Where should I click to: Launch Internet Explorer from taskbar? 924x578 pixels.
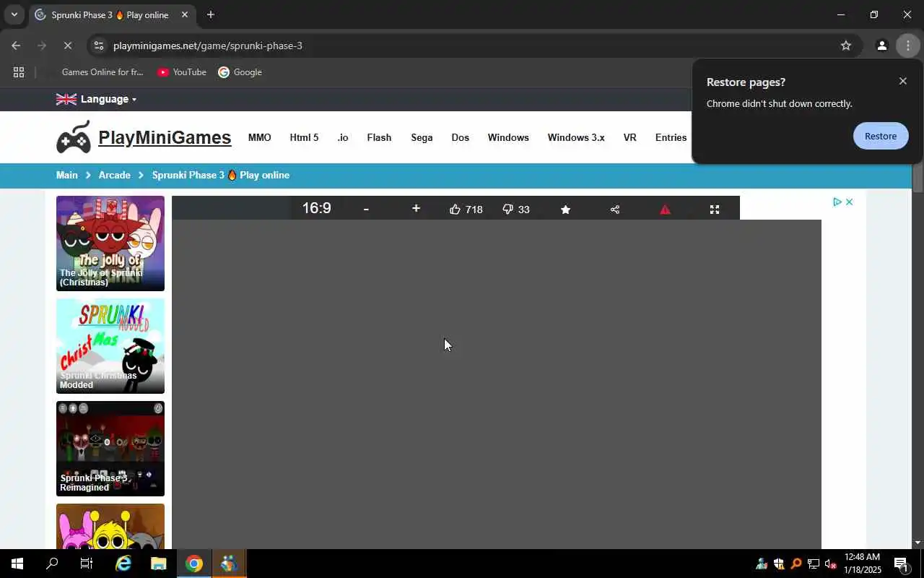(x=123, y=564)
